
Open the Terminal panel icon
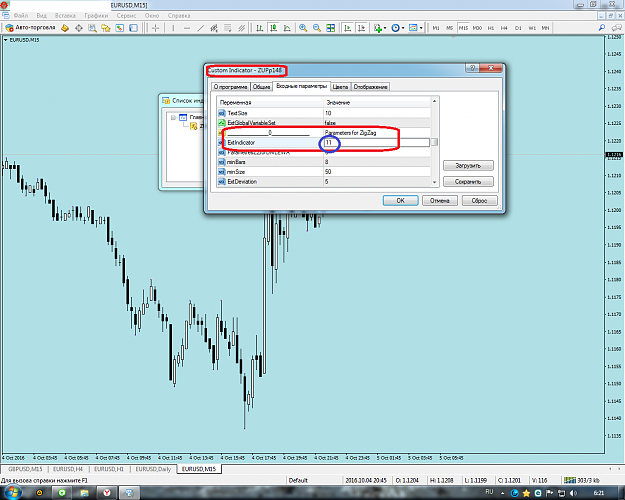pos(120,28)
